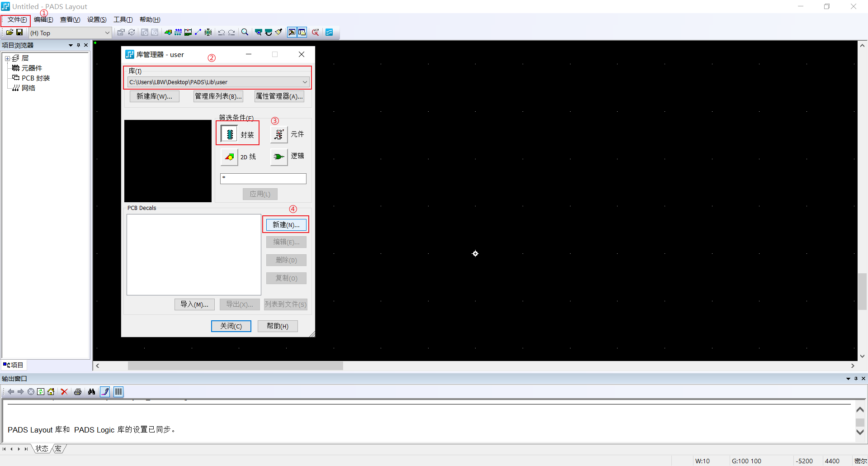Open the 编辑(E) menu
Image resolution: width=868 pixels, height=466 pixels.
(x=43, y=19)
